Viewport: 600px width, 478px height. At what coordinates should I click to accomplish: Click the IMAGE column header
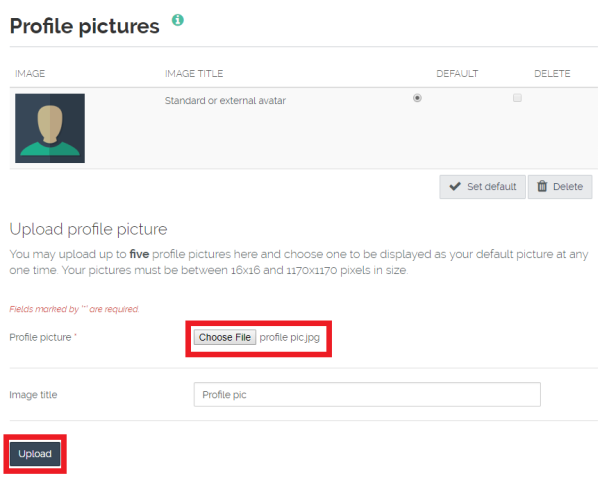(30, 73)
